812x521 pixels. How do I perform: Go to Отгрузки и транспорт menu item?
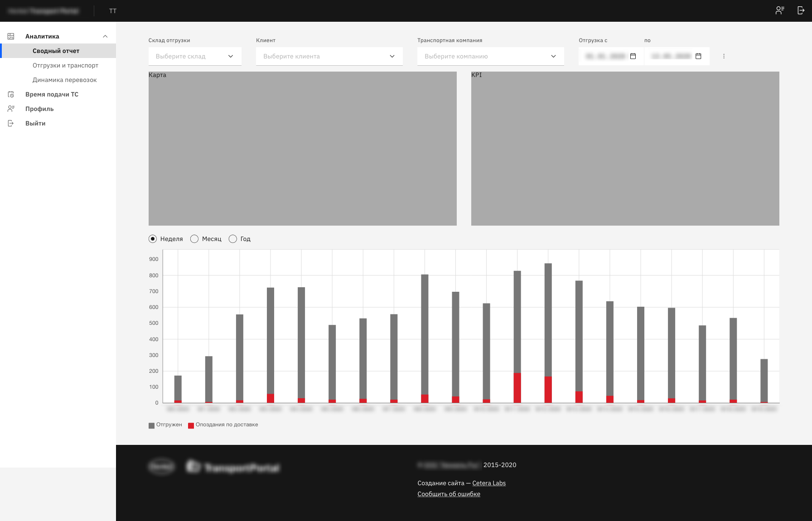(x=65, y=65)
